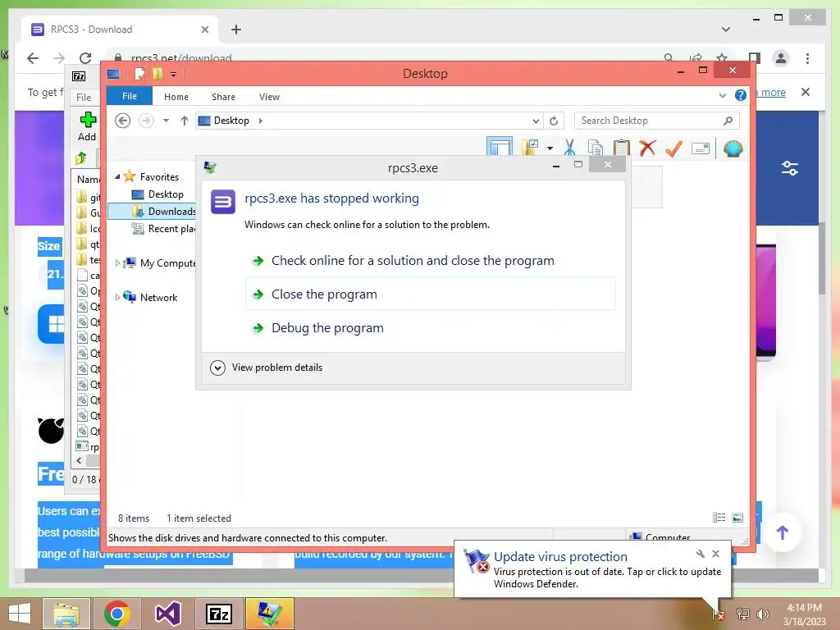Switch to details view in Explorer status bar

click(x=719, y=517)
